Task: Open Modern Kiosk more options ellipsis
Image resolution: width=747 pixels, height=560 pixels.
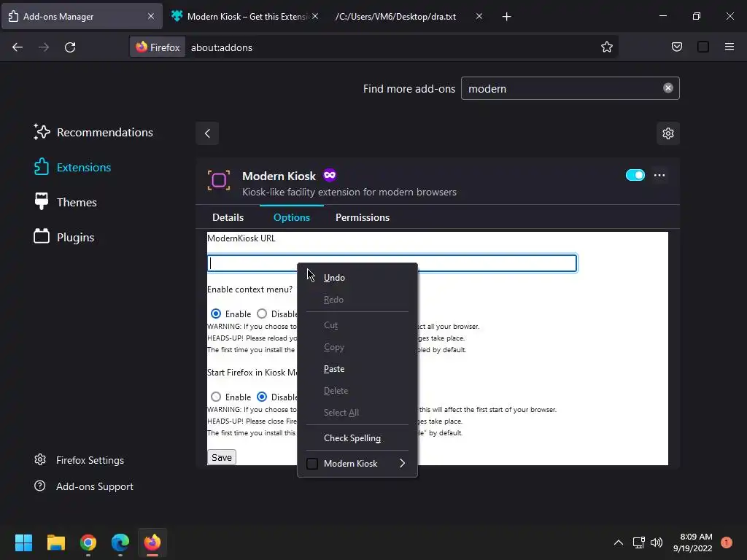Action: pos(659,175)
